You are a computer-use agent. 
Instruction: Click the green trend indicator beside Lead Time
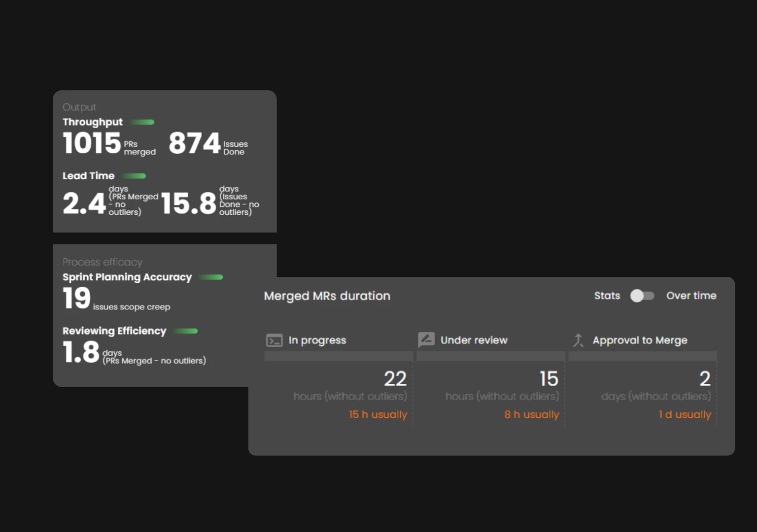click(134, 176)
